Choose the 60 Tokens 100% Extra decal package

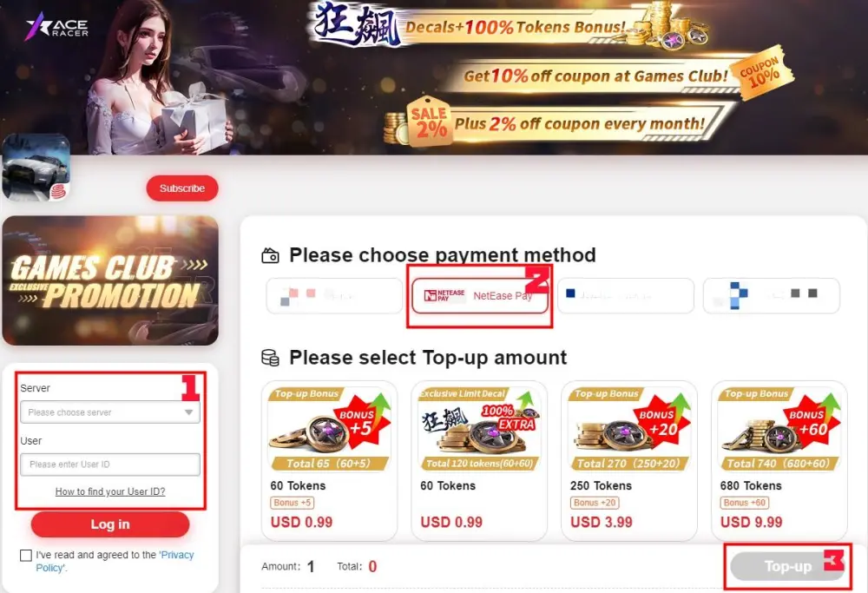point(479,461)
